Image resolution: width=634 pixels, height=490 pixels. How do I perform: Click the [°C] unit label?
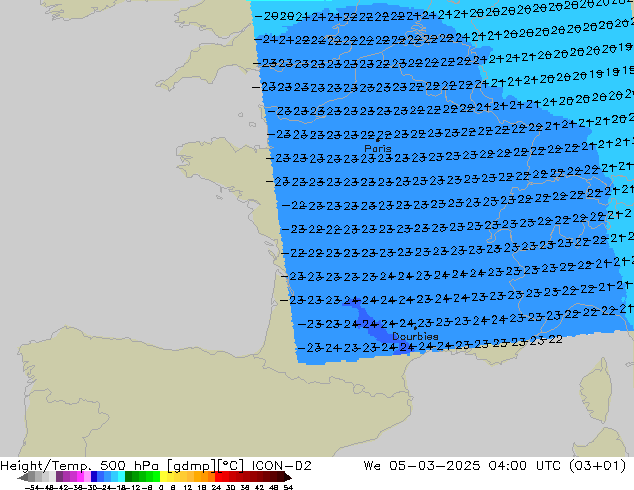tap(231, 466)
